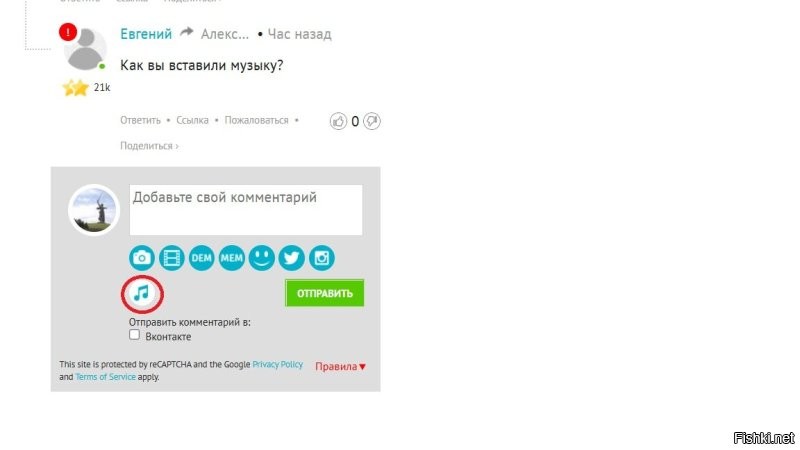Open the smiley emoji picker
Viewport: 800px width, 450px height.
click(x=262, y=258)
